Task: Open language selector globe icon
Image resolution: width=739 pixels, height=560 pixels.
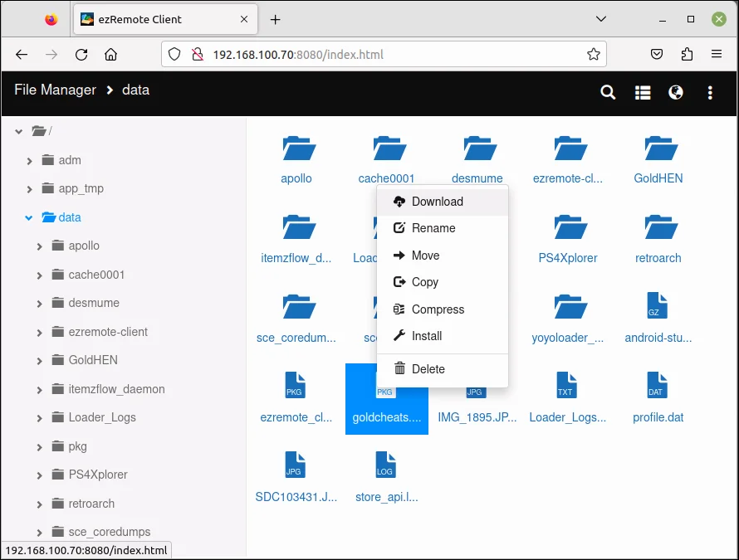Action: [x=676, y=93]
